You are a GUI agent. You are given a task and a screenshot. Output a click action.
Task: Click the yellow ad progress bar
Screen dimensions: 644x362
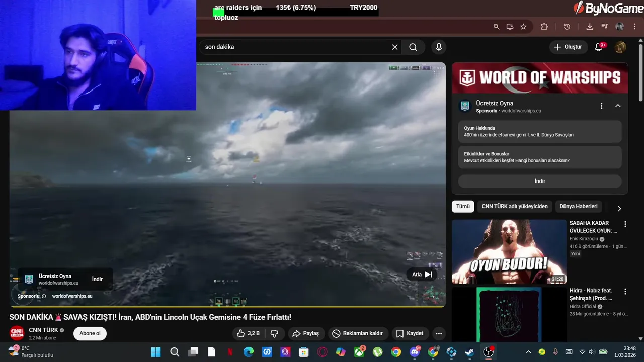tap(227, 306)
